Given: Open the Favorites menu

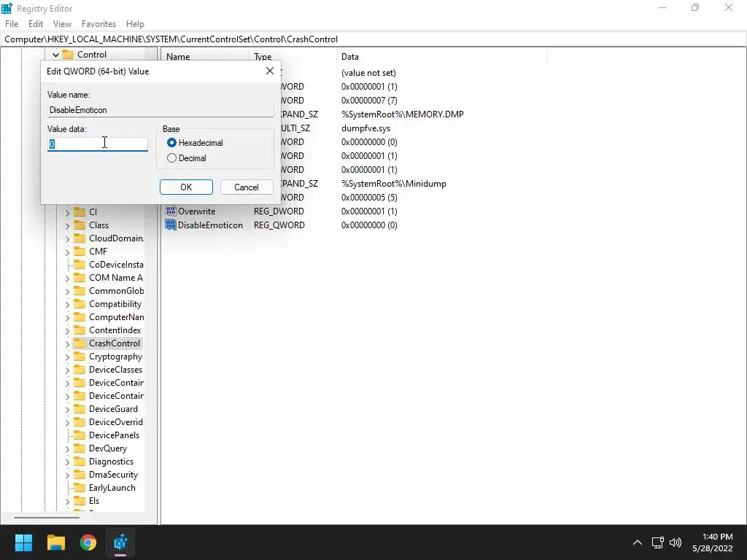Looking at the screenshot, I should pos(98,24).
